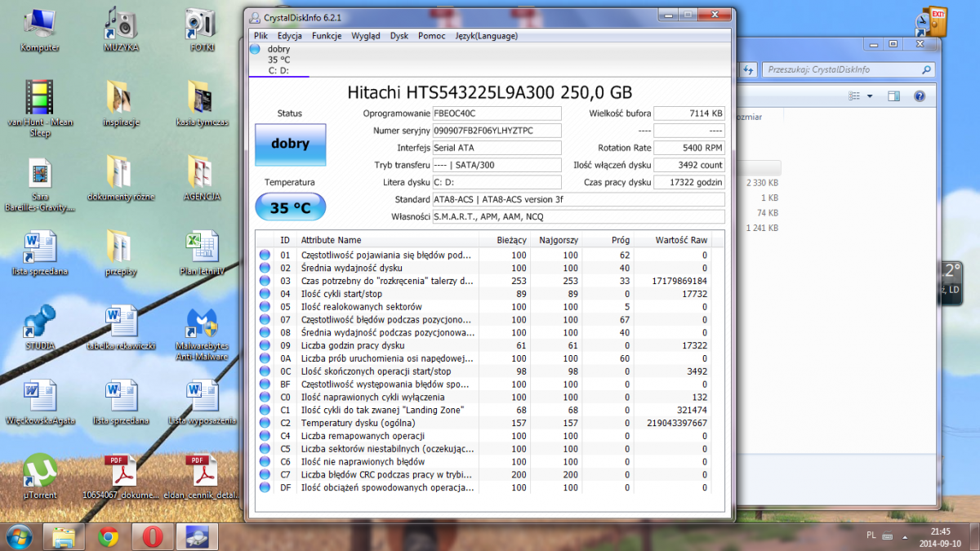Open the Wygląd menu
This screenshot has height=551, width=980.
coord(366,36)
